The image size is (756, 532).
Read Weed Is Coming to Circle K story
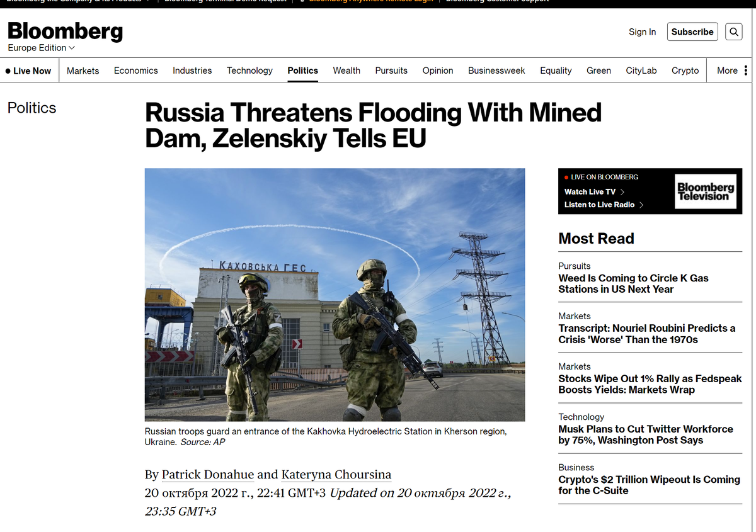pos(633,283)
